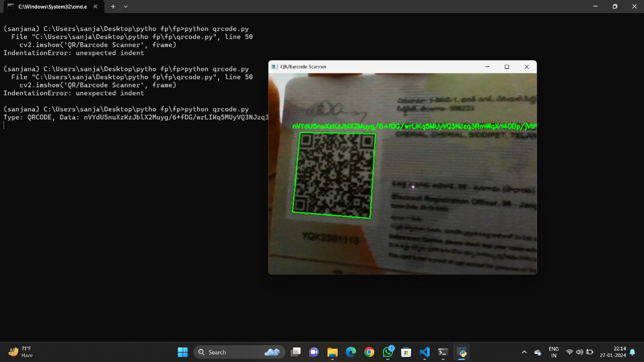Open Google Chrome from the taskbar

pos(370,352)
